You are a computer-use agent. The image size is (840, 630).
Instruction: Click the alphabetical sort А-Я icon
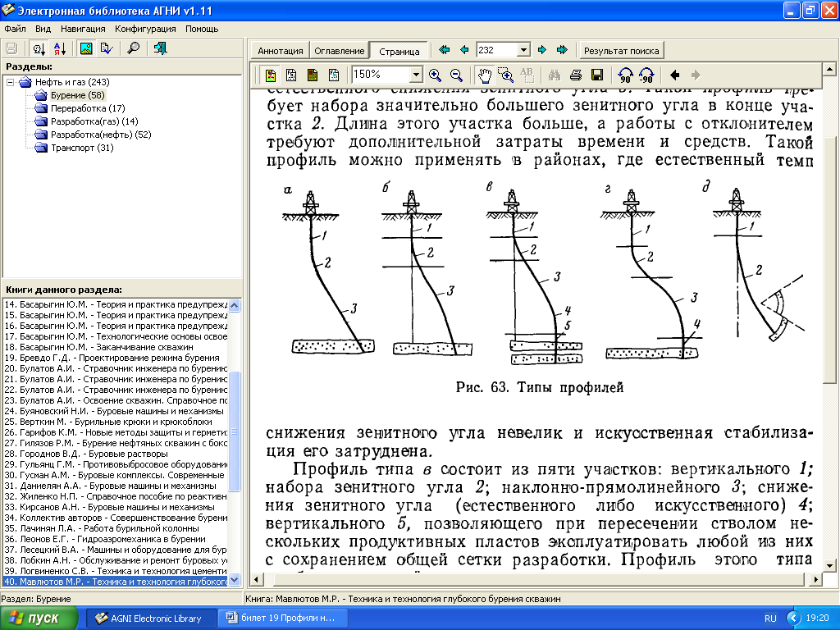point(60,48)
